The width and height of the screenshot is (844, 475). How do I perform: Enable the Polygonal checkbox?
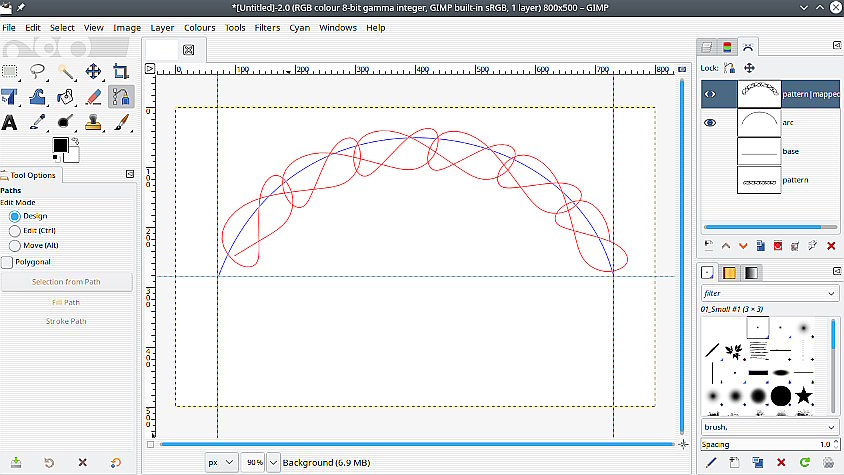pyautogui.click(x=8, y=262)
